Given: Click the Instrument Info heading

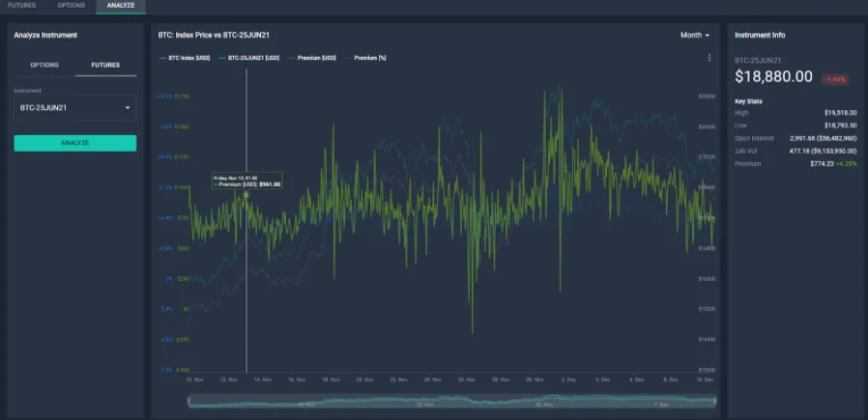Looking at the screenshot, I should 760,35.
